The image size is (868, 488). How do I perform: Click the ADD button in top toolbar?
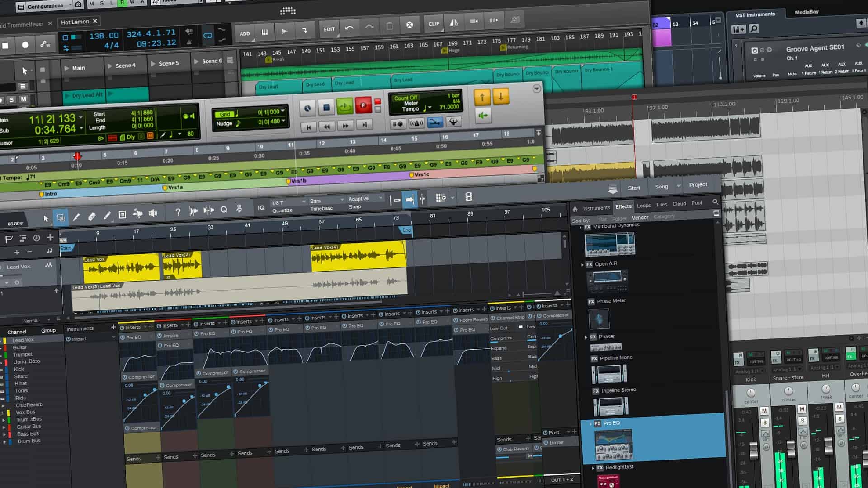(245, 33)
